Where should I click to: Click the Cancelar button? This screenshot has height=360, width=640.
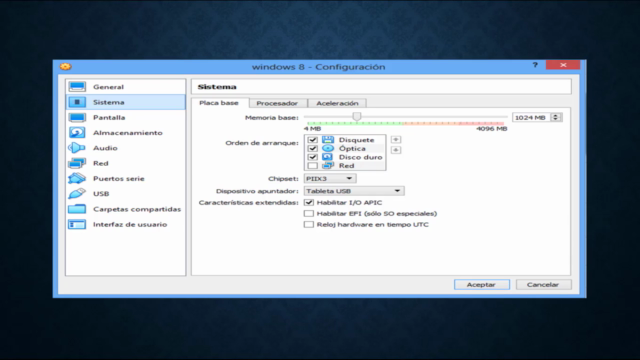pos(543,284)
